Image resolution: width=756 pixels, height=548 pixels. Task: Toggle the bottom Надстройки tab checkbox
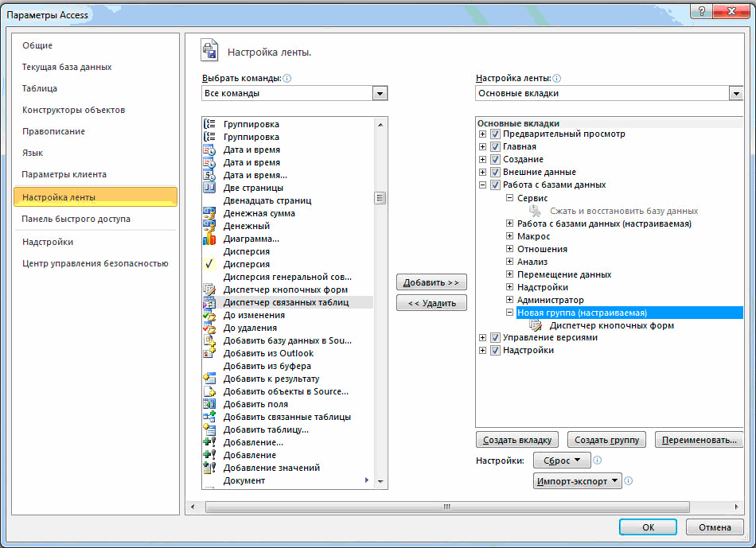pos(495,351)
